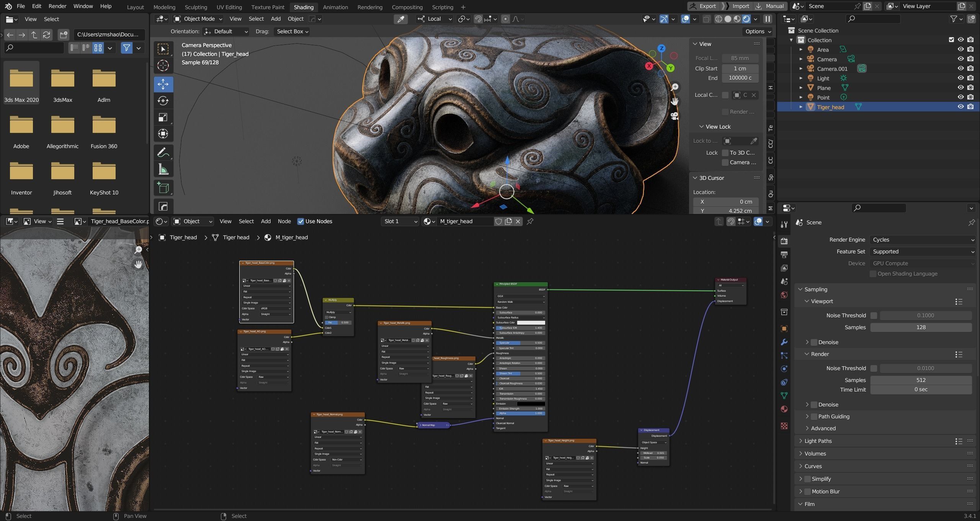Image resolution: width=980 pixels, height=521 pixels.
Task: Select the Cursor tool in viewport toolbar
Action: point(163,66)
